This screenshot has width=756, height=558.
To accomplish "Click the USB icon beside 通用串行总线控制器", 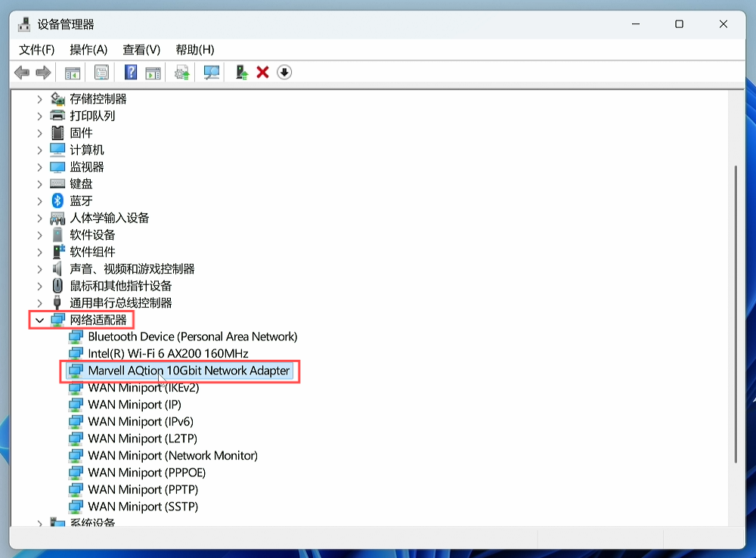I will click(57, 303).
